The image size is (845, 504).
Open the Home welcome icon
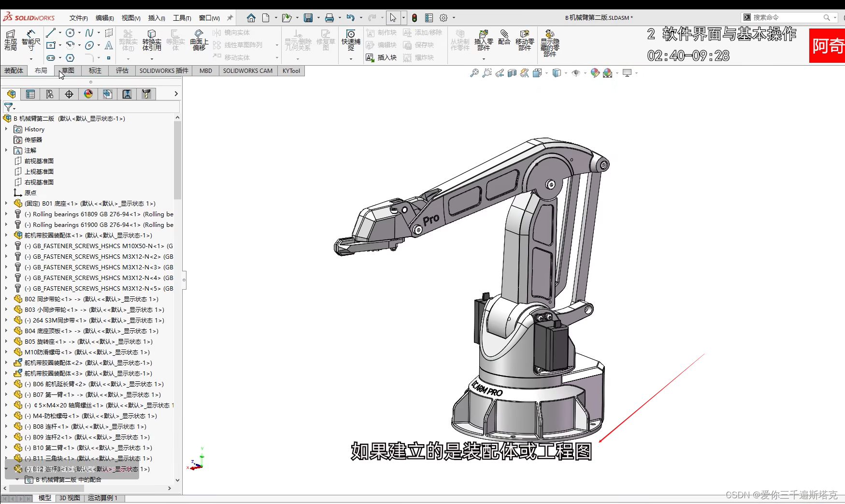coord(251,18)
